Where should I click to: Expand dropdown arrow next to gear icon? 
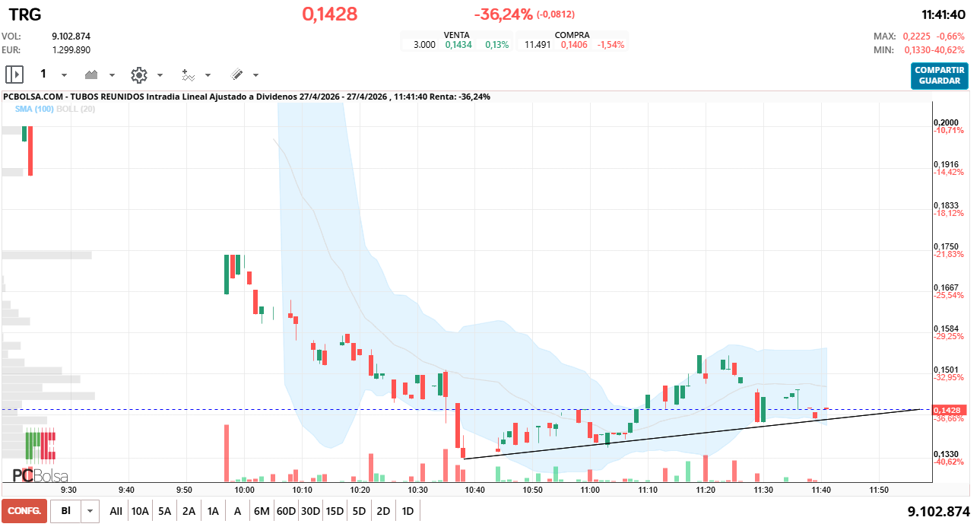pyautogui.click(x=160, y=75)
